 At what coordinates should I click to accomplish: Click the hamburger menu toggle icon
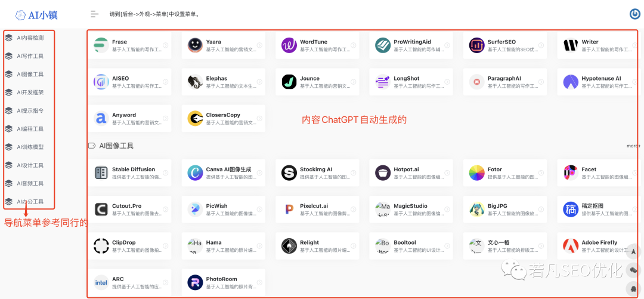click(x=94, y=14)
